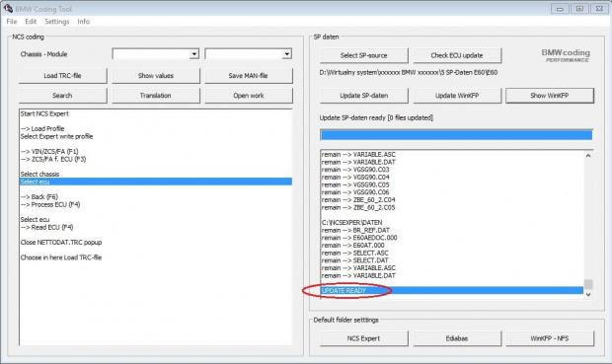Expand the Chassis dropdown
The image size is (612, 364).
(194, 54)
